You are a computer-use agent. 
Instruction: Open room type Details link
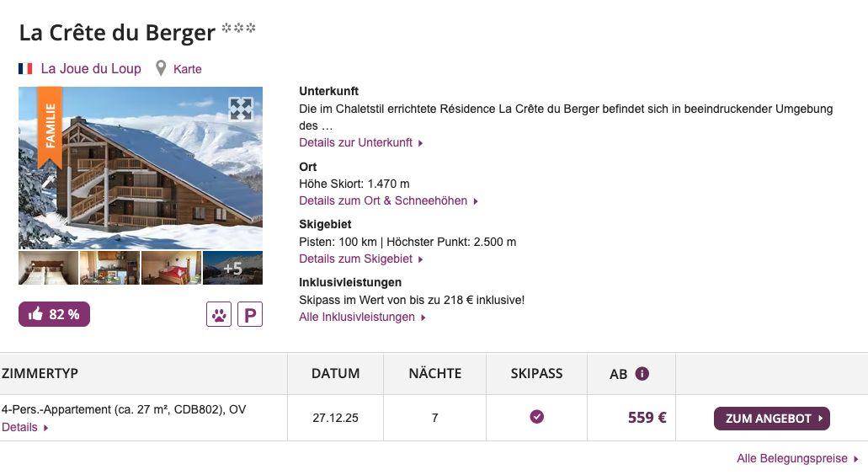click(24, 427)
